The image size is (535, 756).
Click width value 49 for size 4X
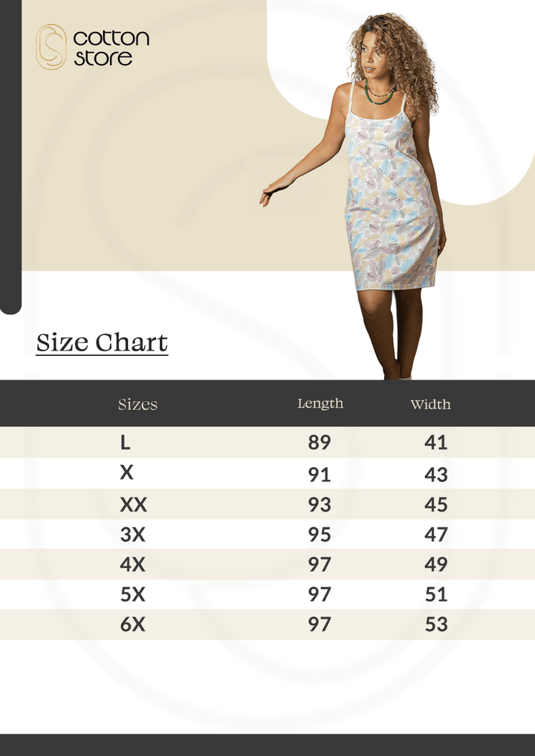[x=436, y=564]
